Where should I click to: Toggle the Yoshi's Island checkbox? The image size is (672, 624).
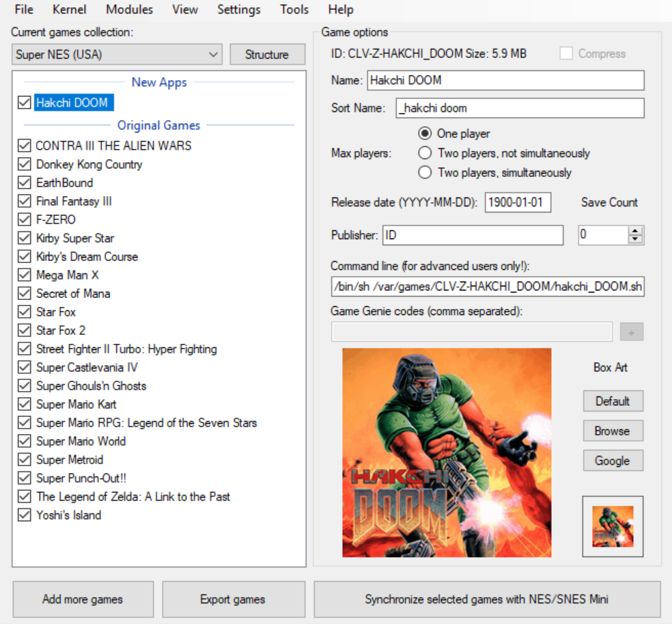(x=25, y=515)
